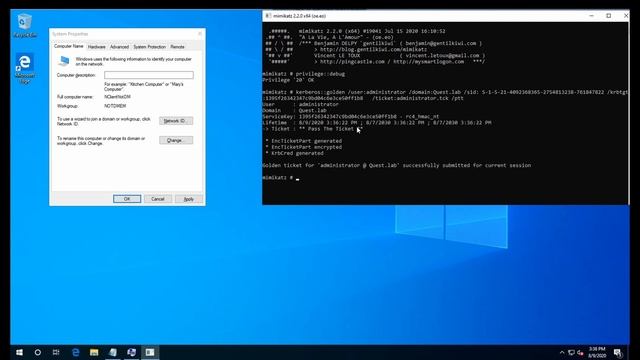Switch to the Advanced tab
The width and height of the screenshot is (640, 360).
[119, 47]
